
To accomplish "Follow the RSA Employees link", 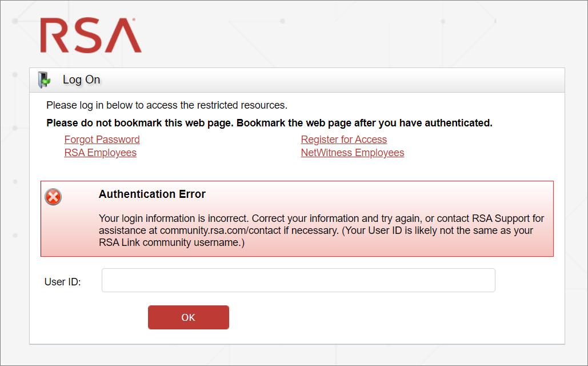I will pyautogui.click(x=100, y=153).
